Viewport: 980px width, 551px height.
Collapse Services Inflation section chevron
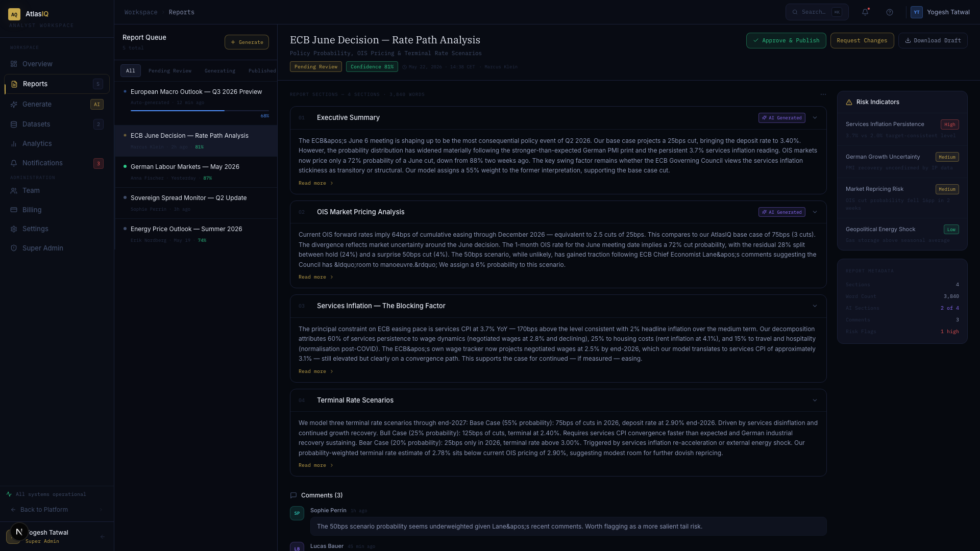pos(815,306)
